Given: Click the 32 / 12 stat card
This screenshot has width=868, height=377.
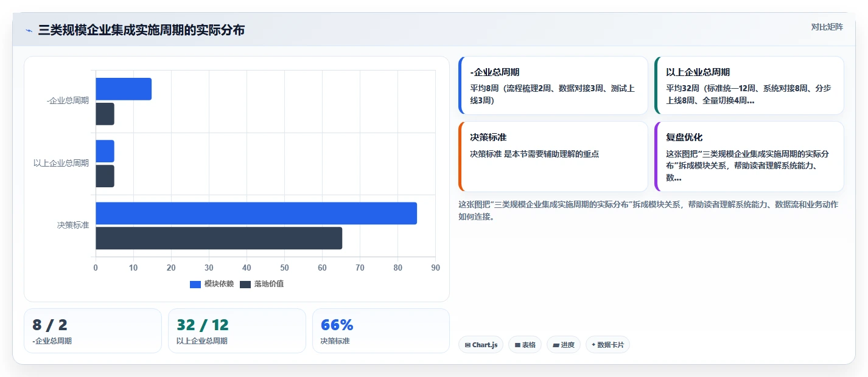Looking at the screenshot, I should (x=237, y=331).
